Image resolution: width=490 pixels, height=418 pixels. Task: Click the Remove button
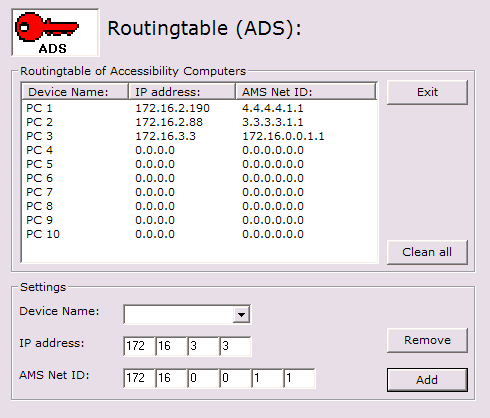click(427, 340)
